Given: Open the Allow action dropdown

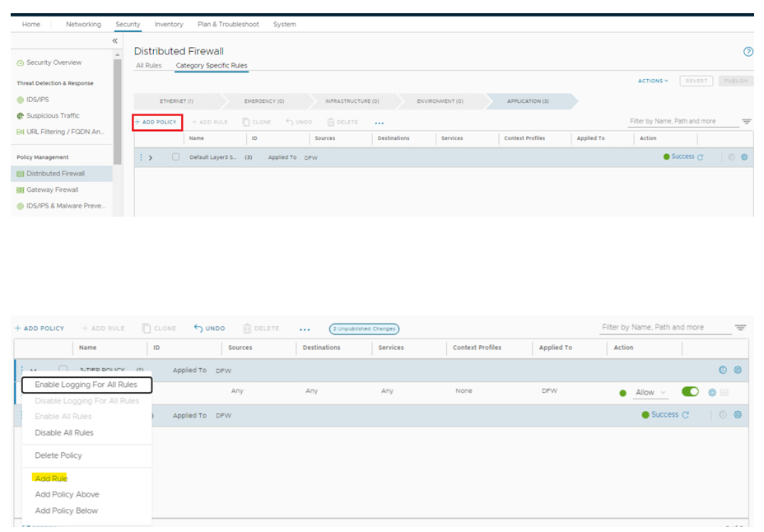Looking at the screenshot, I should (x=650, y=393).
